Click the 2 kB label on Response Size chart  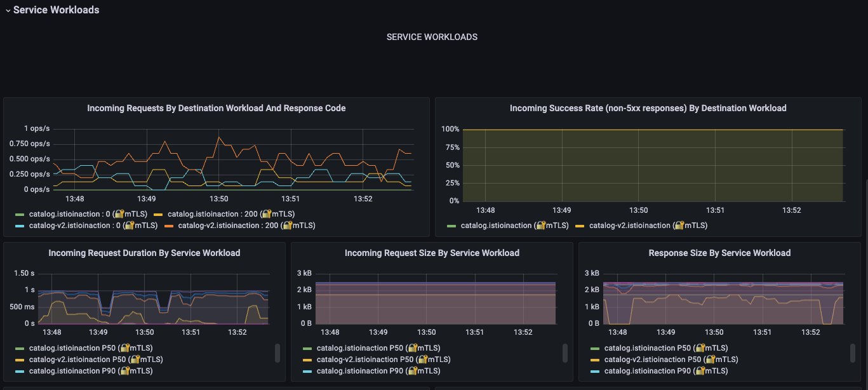(591, 290)
